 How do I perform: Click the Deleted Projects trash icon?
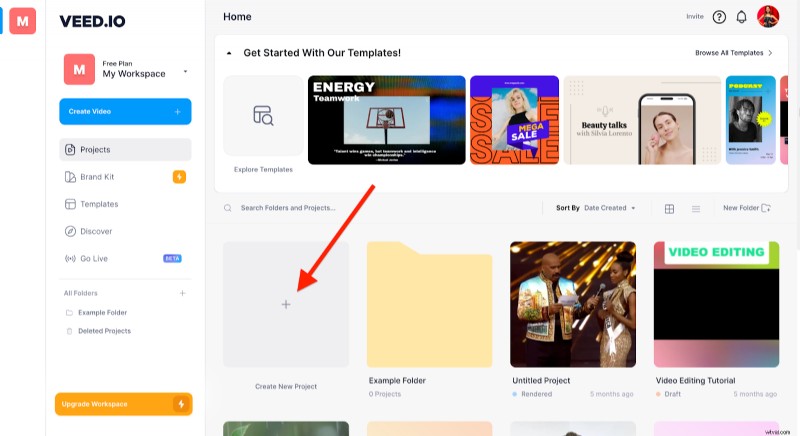[69, 331]
